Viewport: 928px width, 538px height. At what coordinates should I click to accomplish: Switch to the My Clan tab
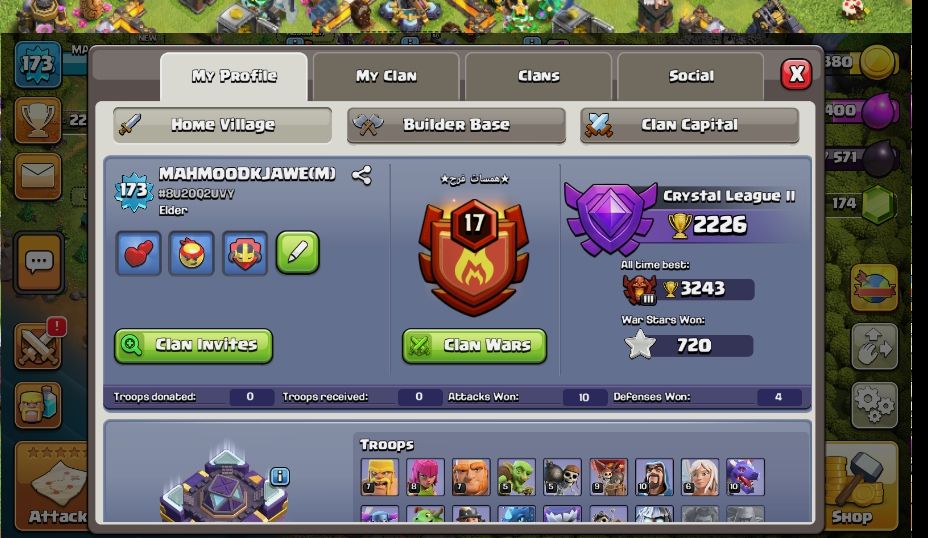pyautogui.click(x=386, y=76)
